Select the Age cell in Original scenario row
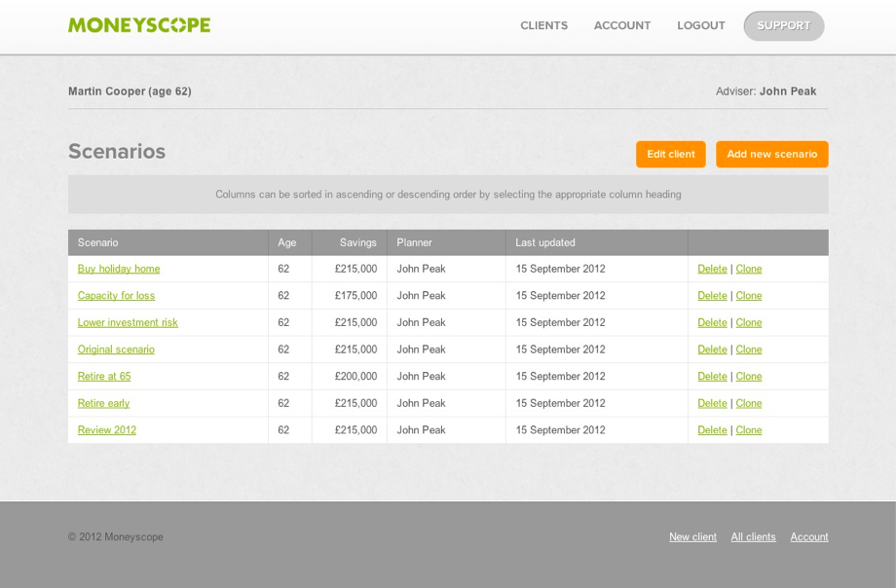Viewport: 896px width, 588px height. 289,349
